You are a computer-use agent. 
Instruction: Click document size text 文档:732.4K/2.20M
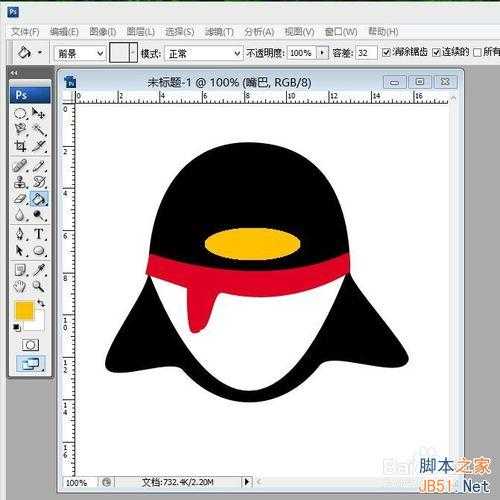(x=178, y=482)
